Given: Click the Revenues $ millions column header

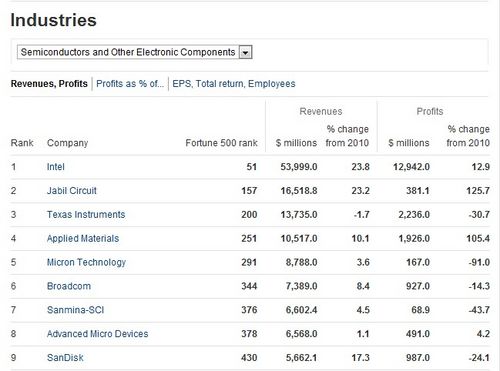Looking at the screenshot, I should click(x=296, y=143).
